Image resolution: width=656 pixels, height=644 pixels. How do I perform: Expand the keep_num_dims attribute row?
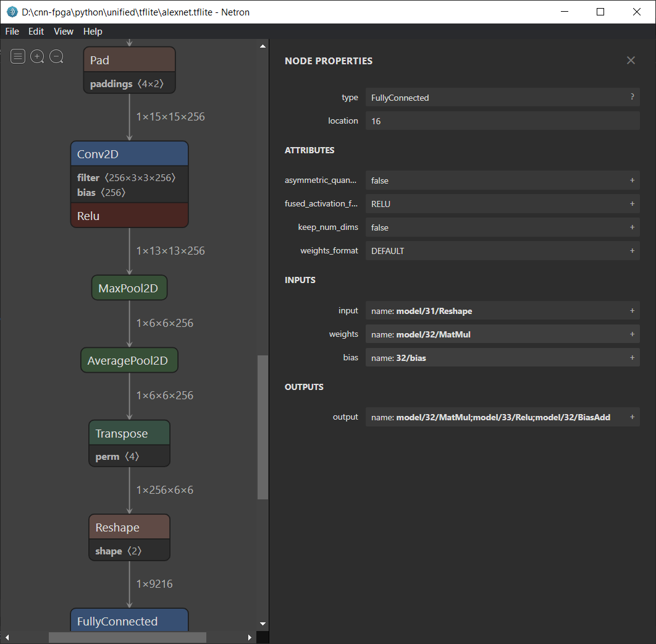point(632,227)
